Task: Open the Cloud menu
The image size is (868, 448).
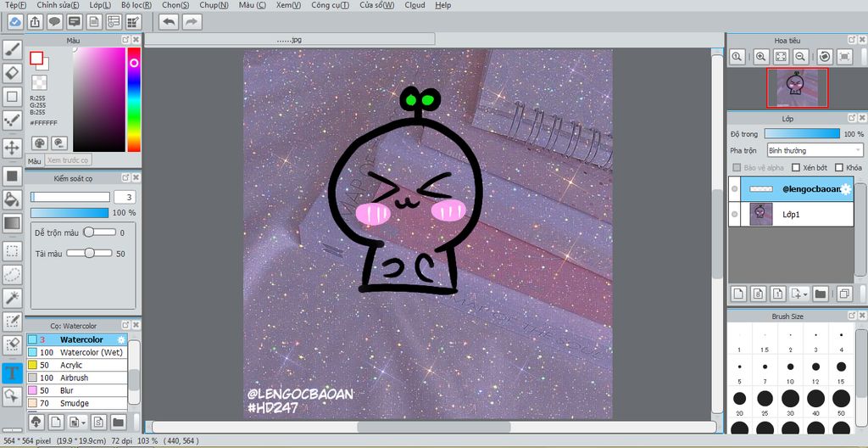Action: (415, 5)
